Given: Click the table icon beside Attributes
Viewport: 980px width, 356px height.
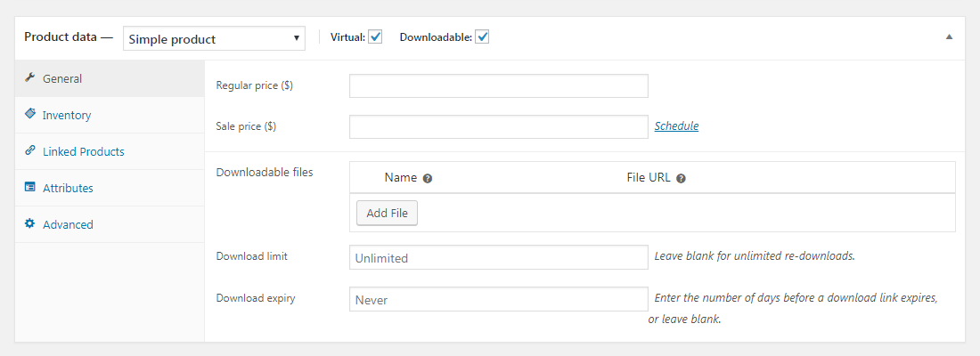Looking at the screenshot, I should click(x=29, y=187).
